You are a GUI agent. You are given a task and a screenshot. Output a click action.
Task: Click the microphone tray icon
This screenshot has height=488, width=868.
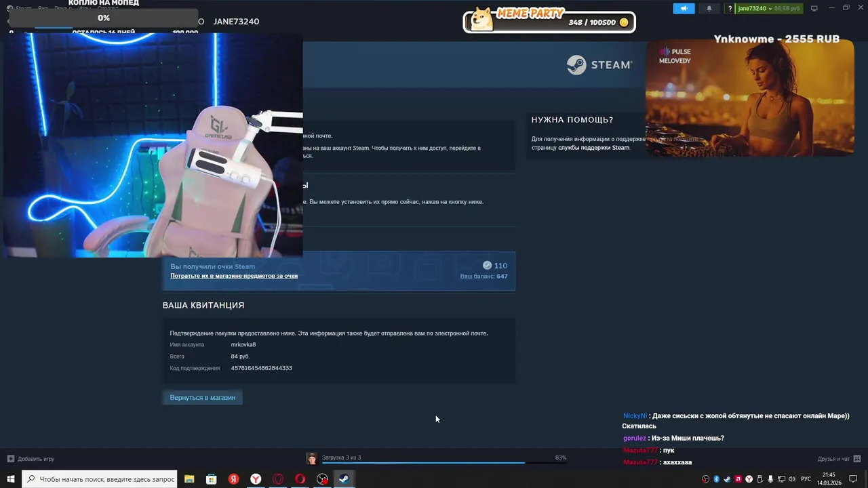770,479
